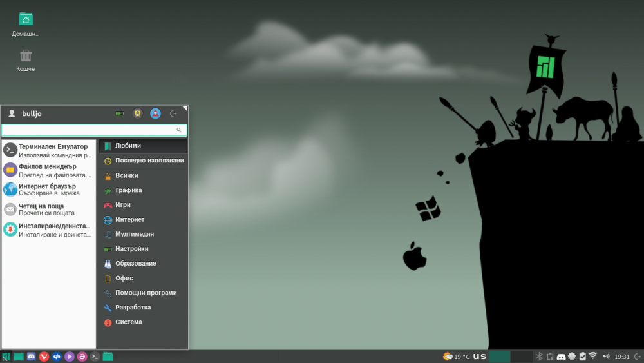The width and height of the screenshot is (644, 363).
Task: Click the switch user icon in menu header
Action: coord(155,113)
